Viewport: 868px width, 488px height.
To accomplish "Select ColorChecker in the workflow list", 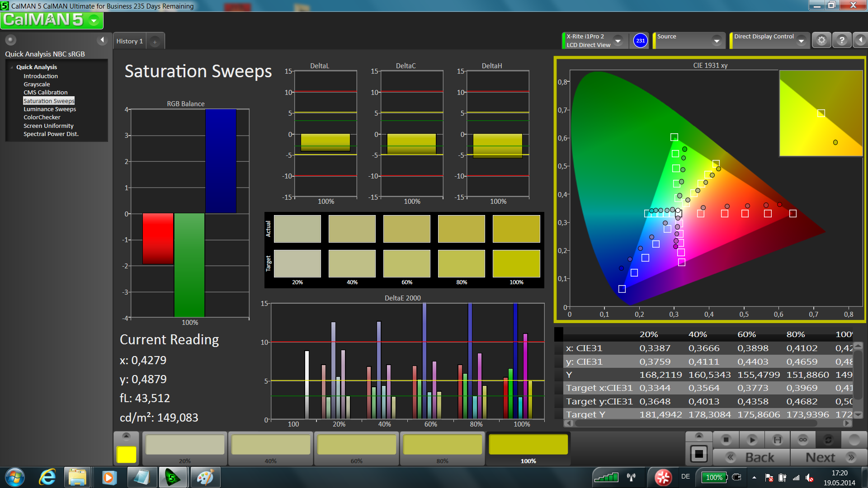I will click(42, 117).
